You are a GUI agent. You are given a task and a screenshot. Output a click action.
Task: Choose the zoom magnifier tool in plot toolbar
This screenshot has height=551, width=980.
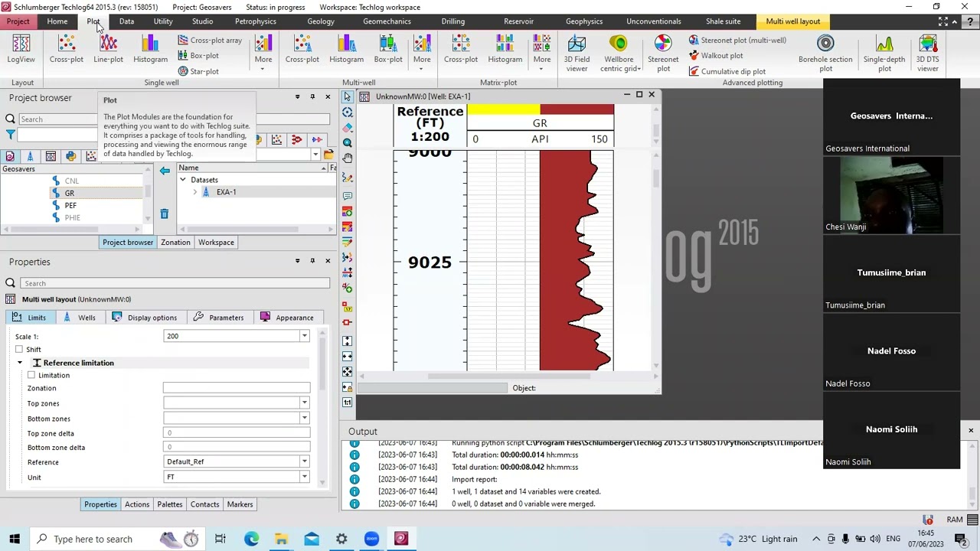[348, 142]
